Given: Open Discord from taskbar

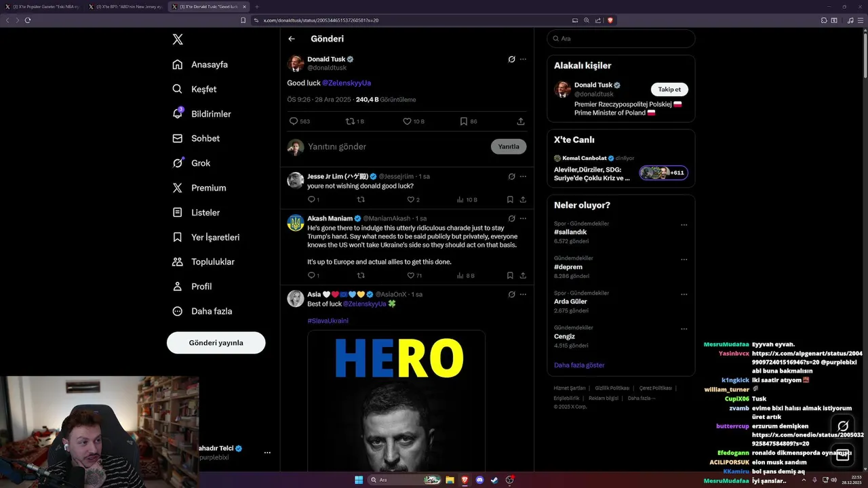Looking at the screenshot, I should (480, 480).
